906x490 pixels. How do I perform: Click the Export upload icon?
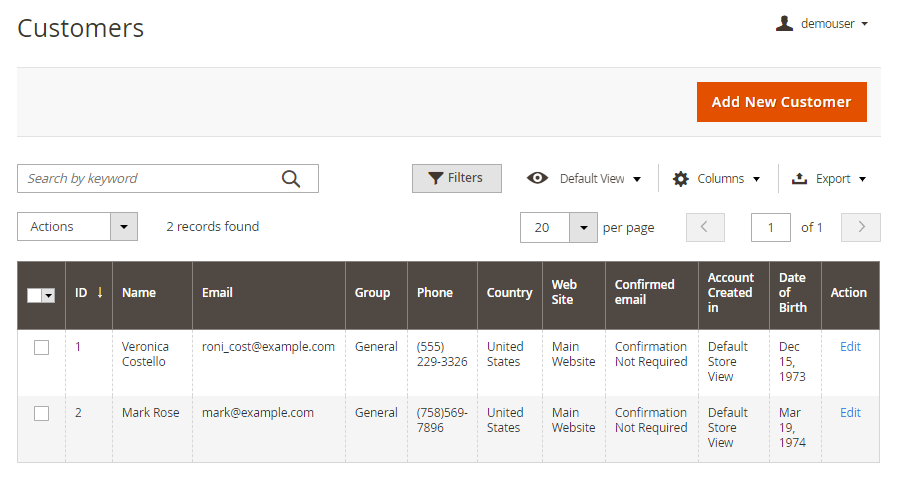point(799,179)
